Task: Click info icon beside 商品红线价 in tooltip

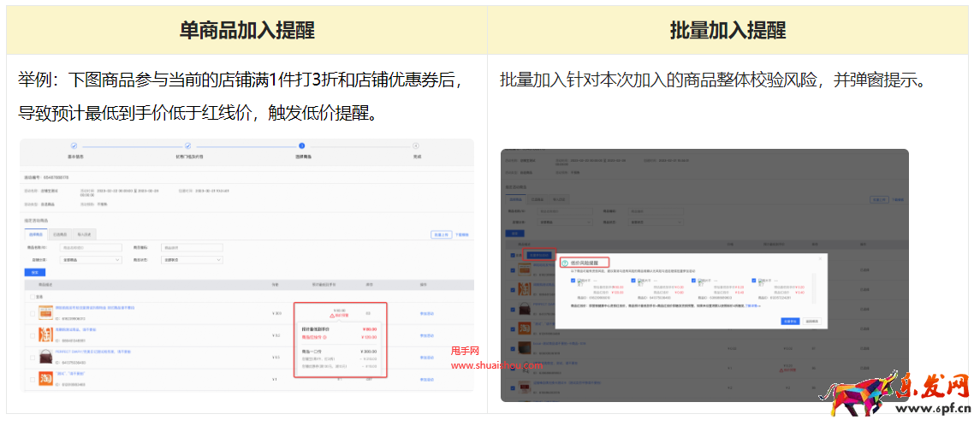Action: coord(325,337)
